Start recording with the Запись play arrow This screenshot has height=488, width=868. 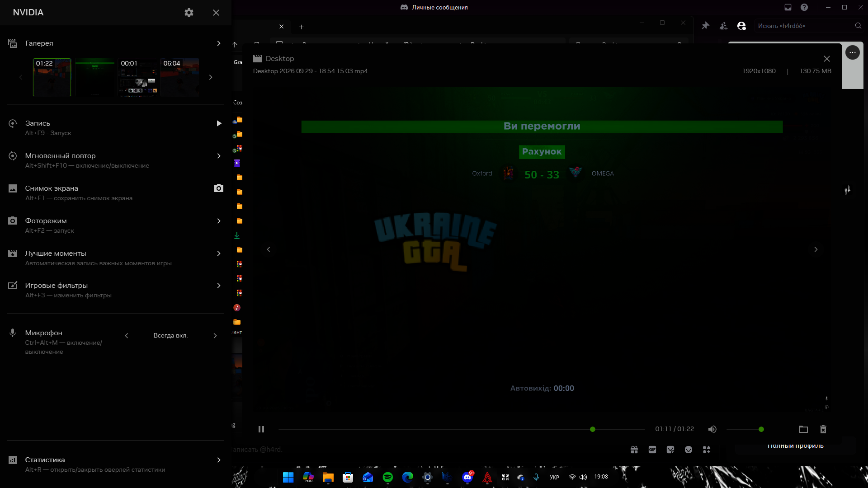click(219, 123)
